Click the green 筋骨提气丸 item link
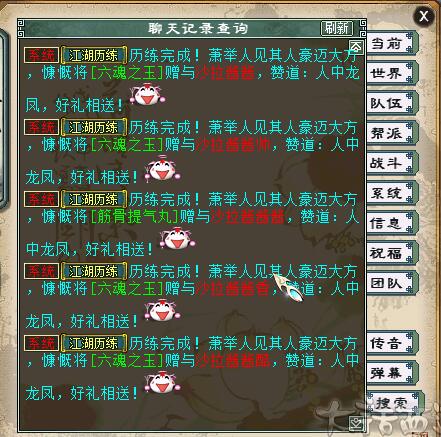This screenshot has height=437, width=441. 135,217
